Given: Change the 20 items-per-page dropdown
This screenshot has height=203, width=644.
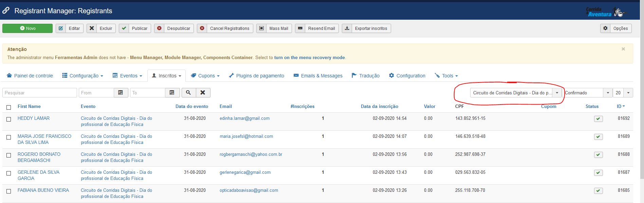Looking at the screenshot, I should tap(628, 93).
